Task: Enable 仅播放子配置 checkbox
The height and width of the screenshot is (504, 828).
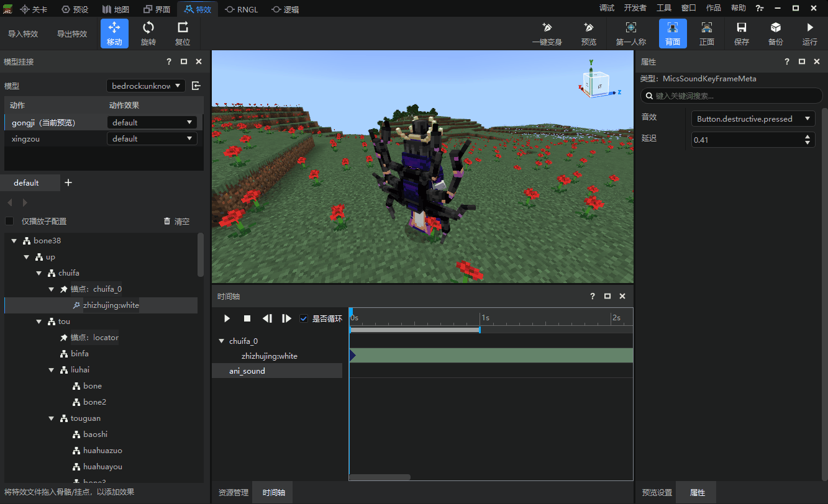Action: [x=9, y=221]
